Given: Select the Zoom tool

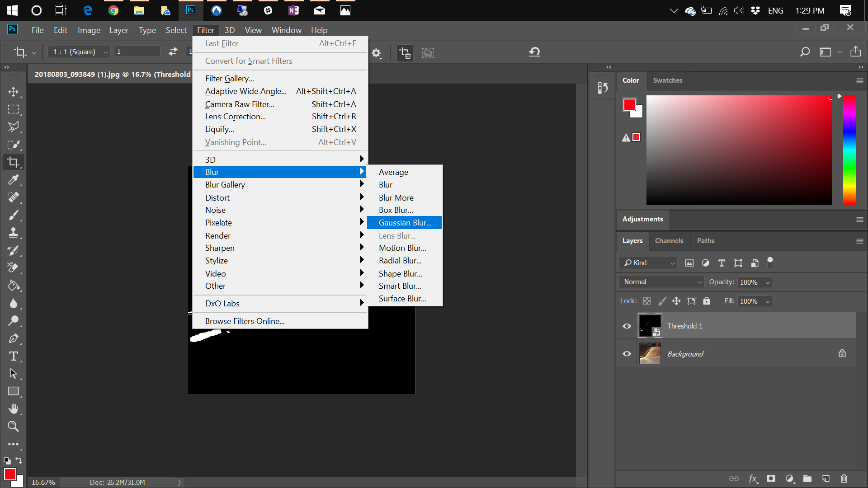Looking at the screenshot, I should [x=14, y=427].
